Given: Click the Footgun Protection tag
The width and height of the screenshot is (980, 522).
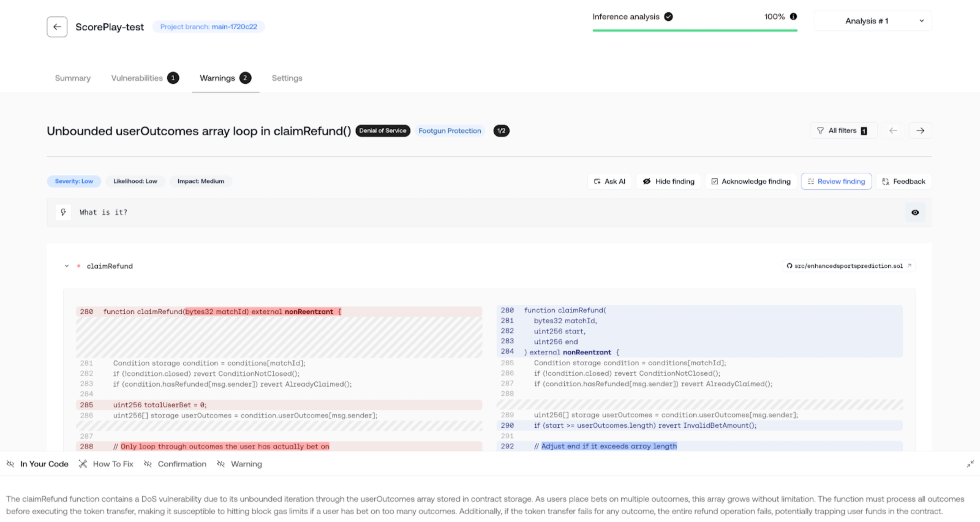Looking at the screenshot, I should point(450,131).
